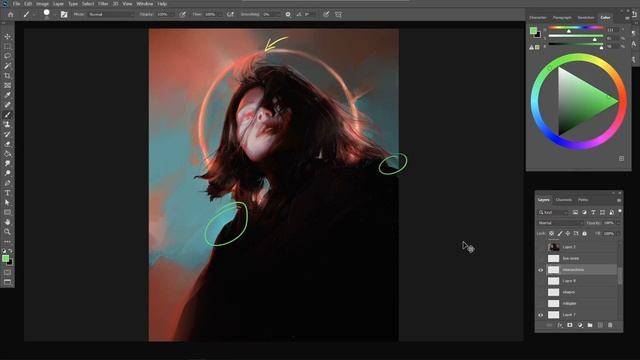Open the brush Mode dropdown
This screenshot has height=360, width=640.
[111, 14]
